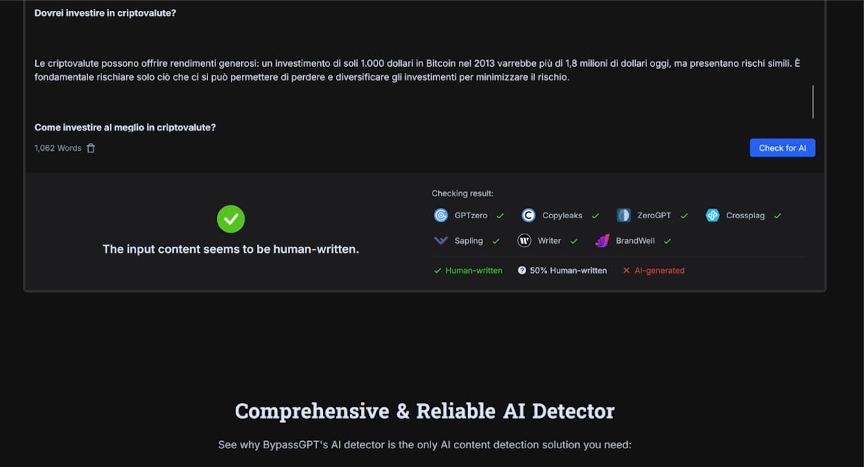868x467 pixels.
Task: Select the ZeroGPT detector icon
Action: pos(623,216)
